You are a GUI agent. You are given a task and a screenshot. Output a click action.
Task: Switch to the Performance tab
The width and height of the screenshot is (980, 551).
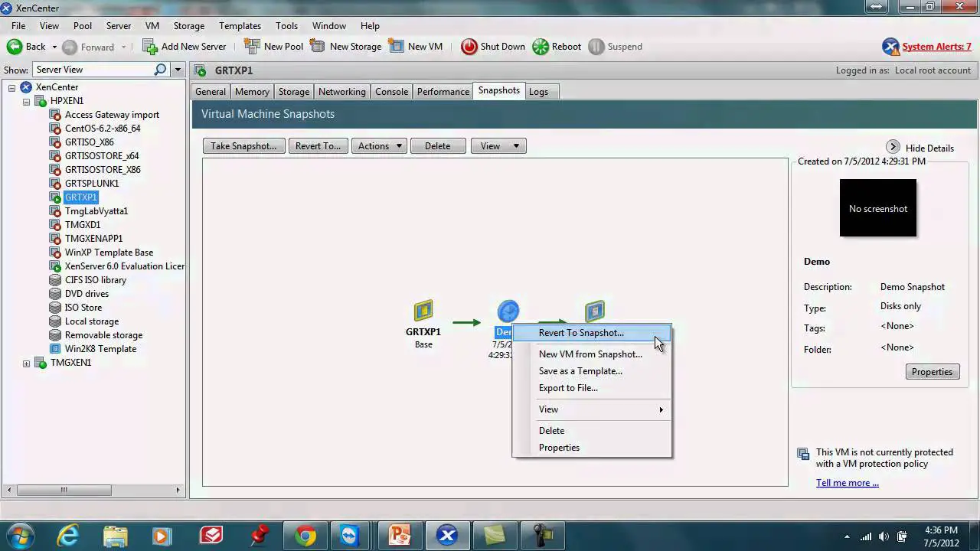tap(443, 92)
